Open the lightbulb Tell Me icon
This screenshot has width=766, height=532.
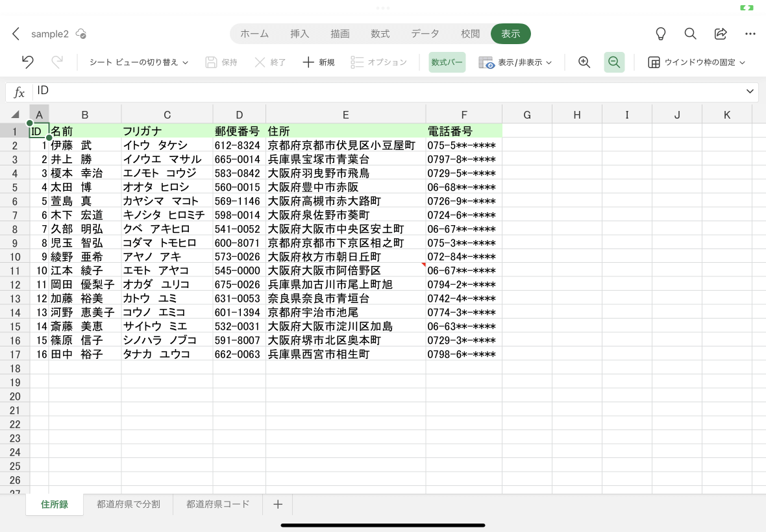pos(660,34)
